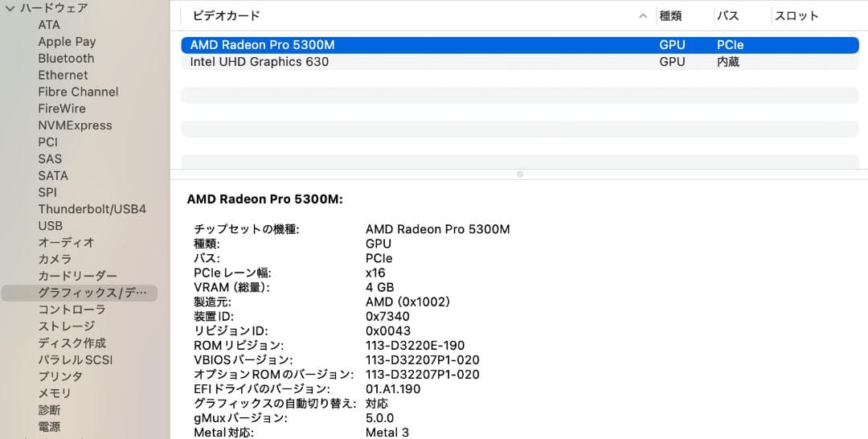Click 製造元 value AMD (0x1002)
This screenshot has width=868, height=439.
pyautogui.click(x=408, y=302)
